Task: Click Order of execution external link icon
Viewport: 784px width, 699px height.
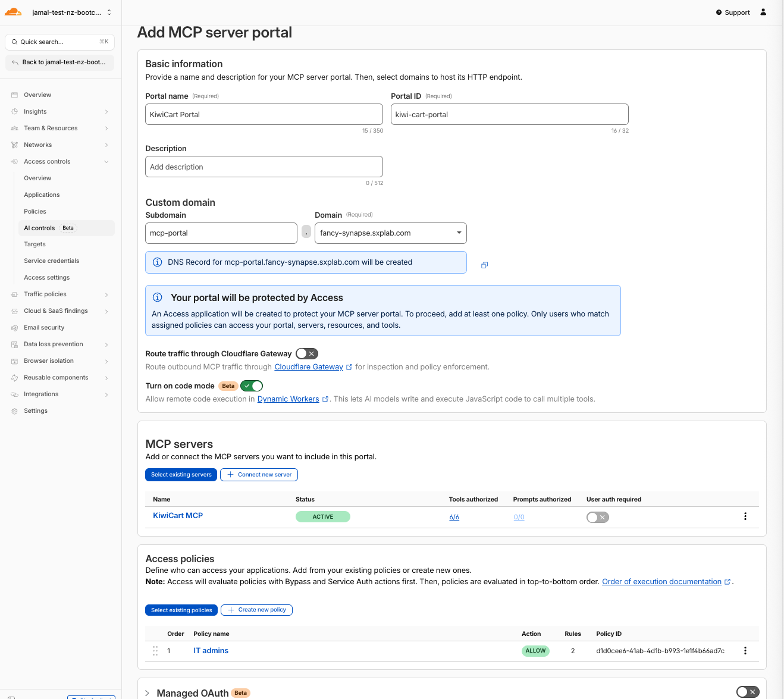Action: pyautogui.click(x=727, y=582)
